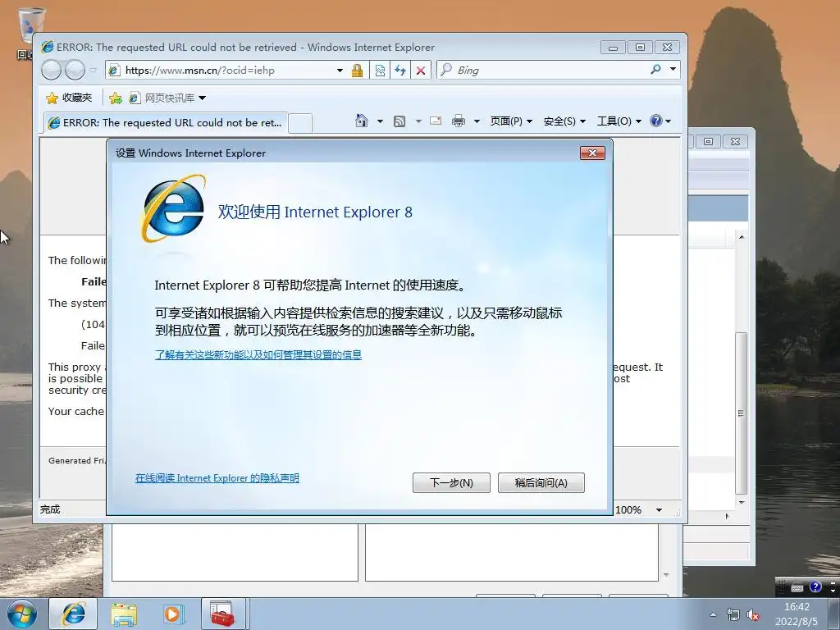The image size is (840, 630).
Task: Open Windows Media Player from taskbar
Action: 173,614
